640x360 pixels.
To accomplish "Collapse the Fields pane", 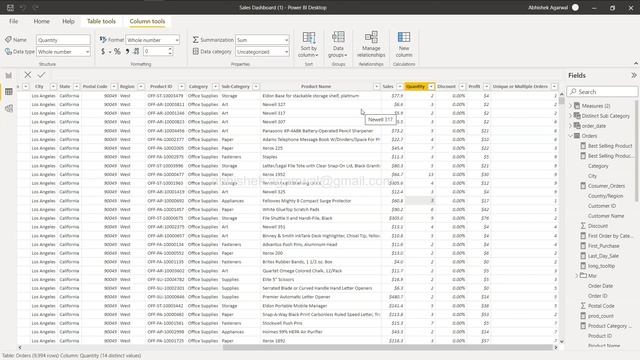I will [633, 75].
